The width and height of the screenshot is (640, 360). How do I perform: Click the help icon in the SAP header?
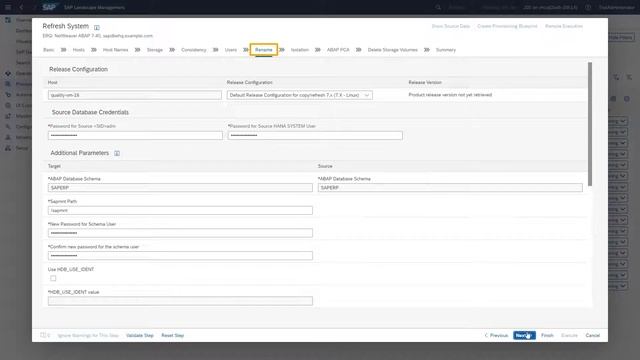click(x=588, y=7)
